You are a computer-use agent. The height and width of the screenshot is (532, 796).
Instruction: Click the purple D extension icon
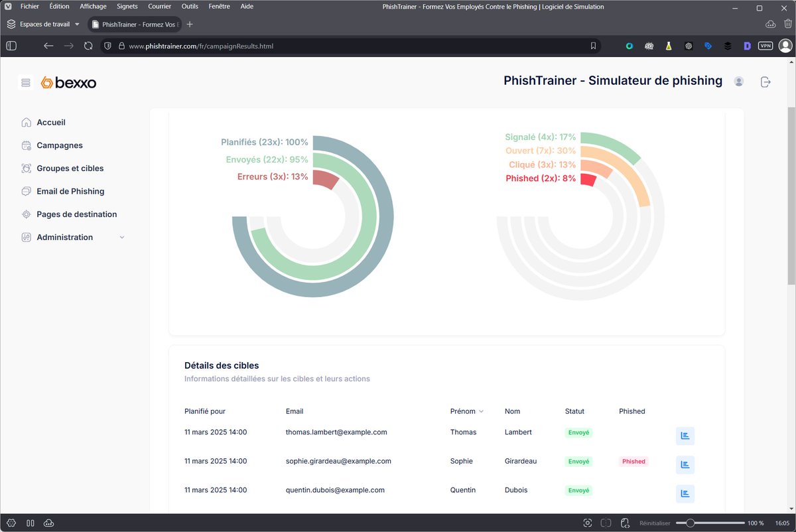click(x=747, y=46)
